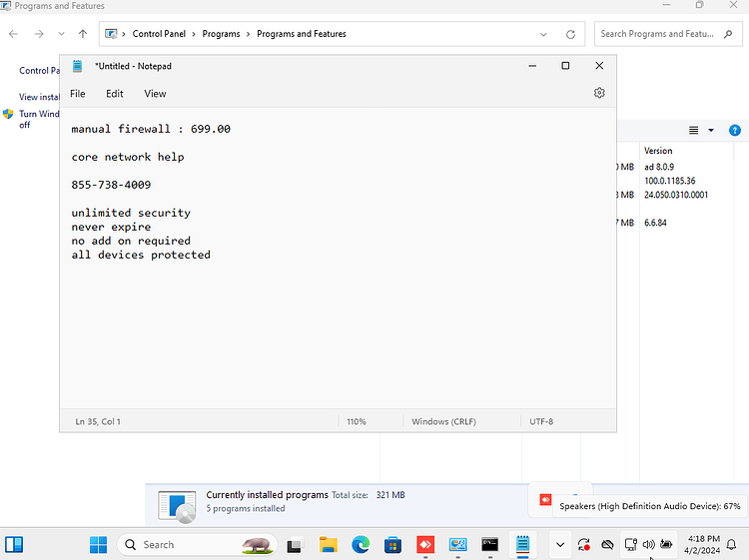Open the Notepad Edit menu
The height and width of the screenshot is (560, 749).
tap(115, 94)
